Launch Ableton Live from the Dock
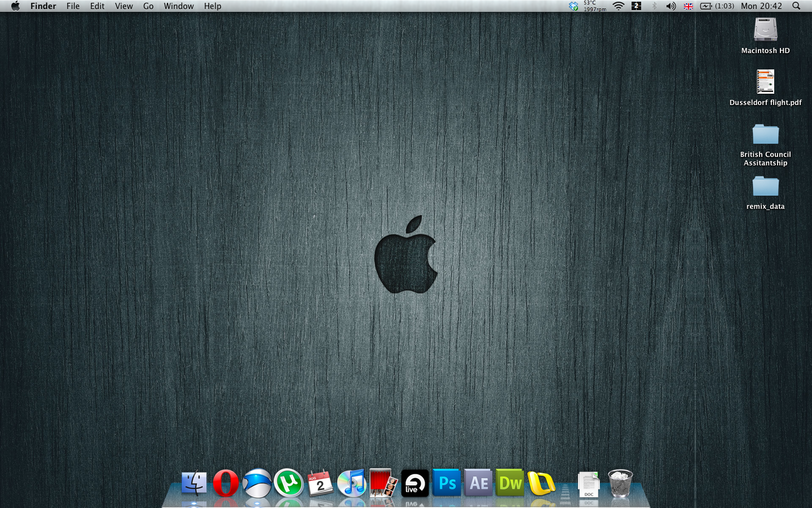812x508 pixels. tap(415, 483)
